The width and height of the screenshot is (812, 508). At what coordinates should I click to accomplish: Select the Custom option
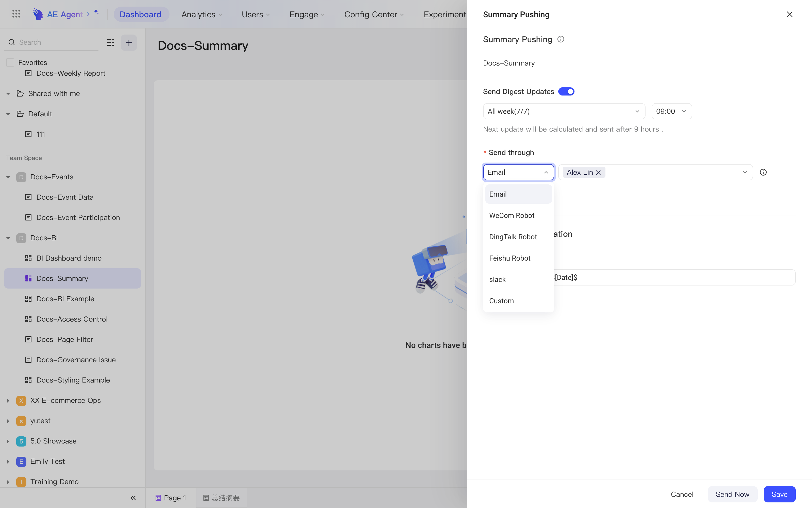[518, 301]
